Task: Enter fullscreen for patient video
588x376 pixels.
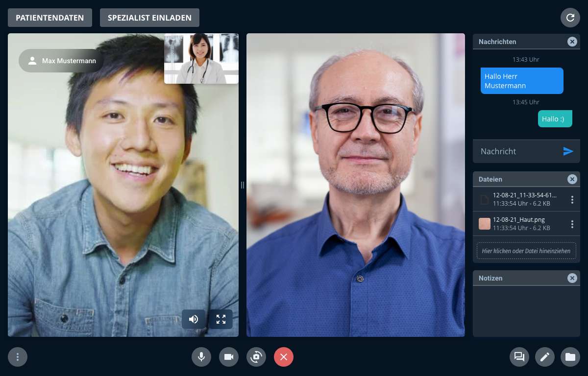Action: pos(221,319)
